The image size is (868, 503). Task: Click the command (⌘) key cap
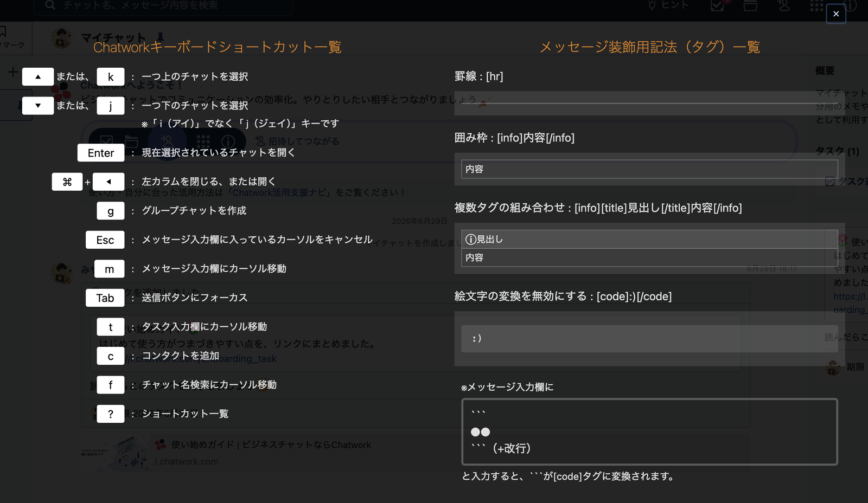click(x=67, y=182)
